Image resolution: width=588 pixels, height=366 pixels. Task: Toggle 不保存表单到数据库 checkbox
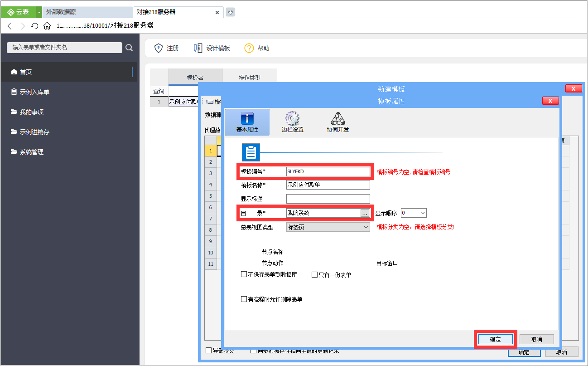pos(244,275)
